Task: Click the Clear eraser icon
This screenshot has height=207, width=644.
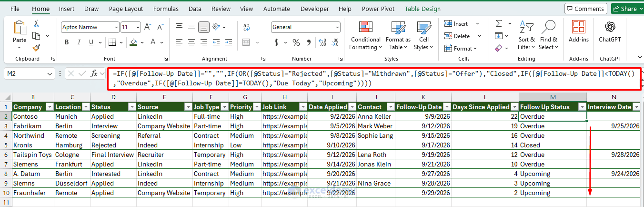Action: coord(499,48)
